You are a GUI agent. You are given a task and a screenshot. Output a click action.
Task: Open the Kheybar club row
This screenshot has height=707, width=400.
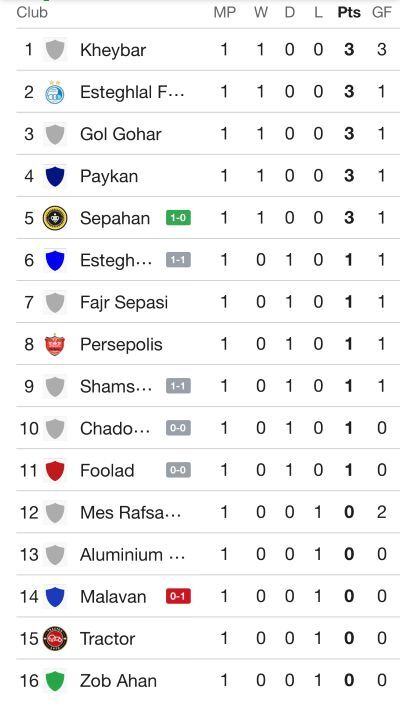coord(208,50)
